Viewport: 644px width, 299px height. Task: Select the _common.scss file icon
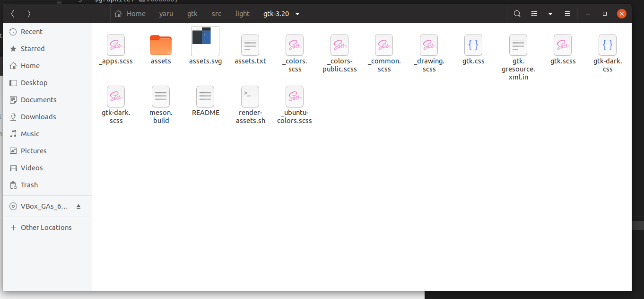[384, 45]
